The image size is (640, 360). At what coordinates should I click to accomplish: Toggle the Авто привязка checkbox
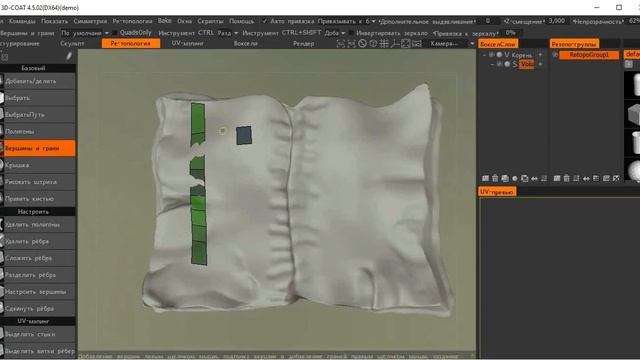(264, 21)
